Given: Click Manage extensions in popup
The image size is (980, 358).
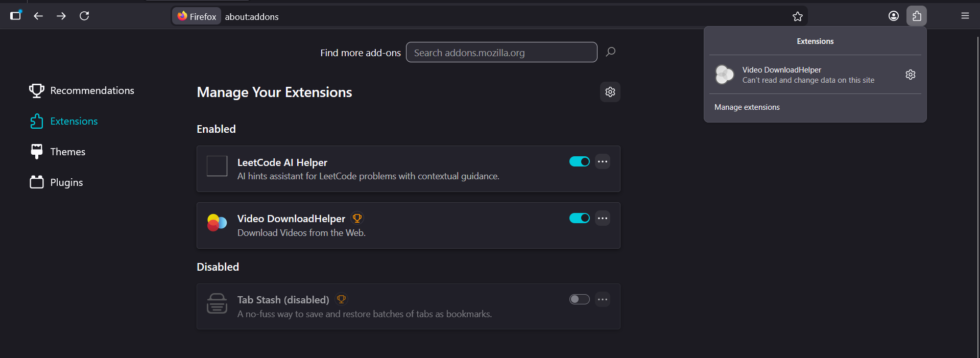Looking at the screenshot, I should (747, 107).
